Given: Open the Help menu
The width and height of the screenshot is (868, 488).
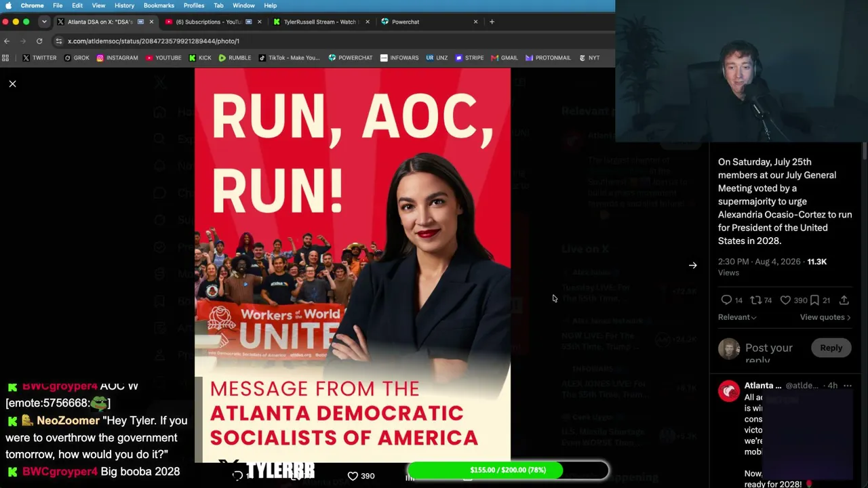Looking at the screenshot, I should pos(270,5).
